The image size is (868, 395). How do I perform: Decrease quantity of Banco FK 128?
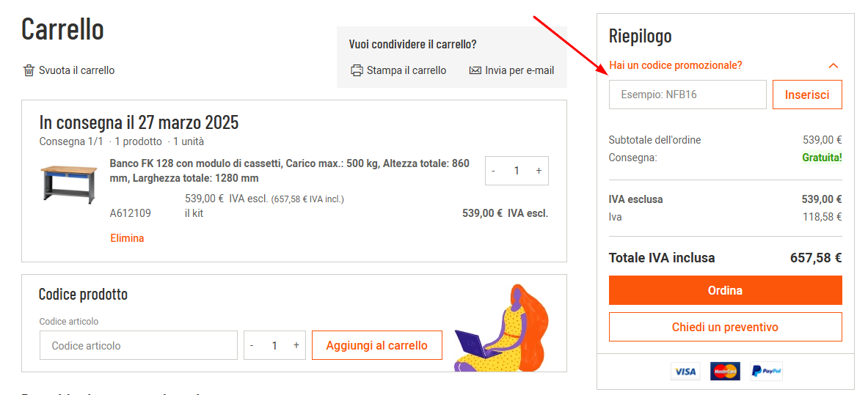(x=494, y=171)
